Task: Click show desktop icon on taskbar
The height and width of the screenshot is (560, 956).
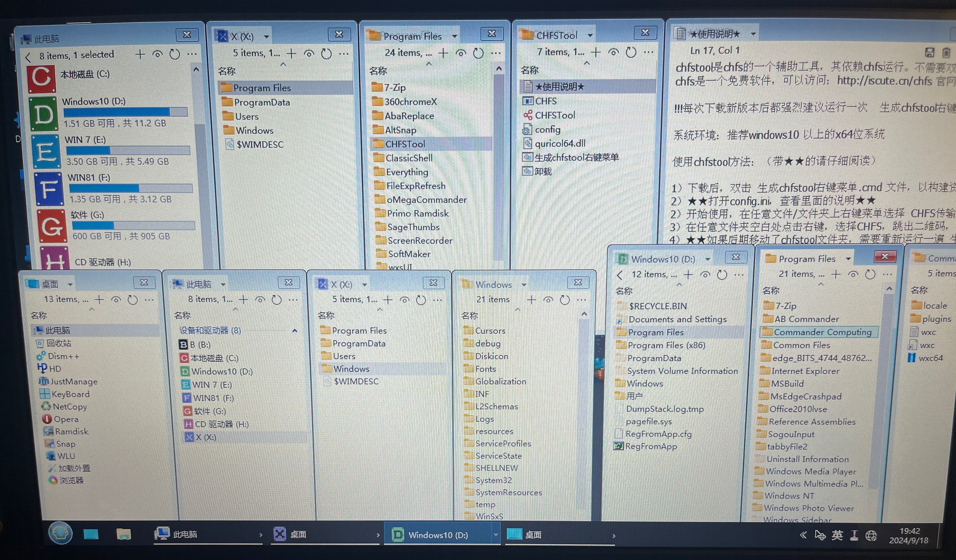Action: pyautogui.click(x=91, y=534)
